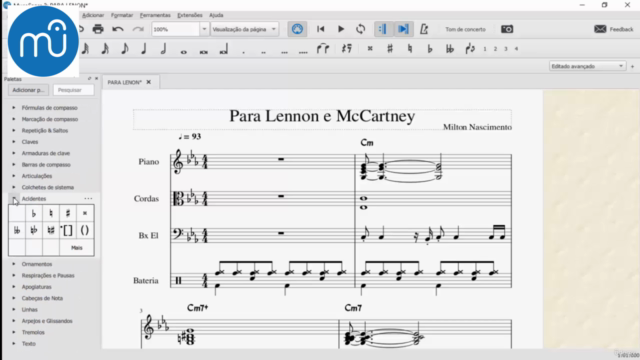The height and width of the screenshot is (360, 640).
Task: Select the whole note duration
Action: [184, 51]
